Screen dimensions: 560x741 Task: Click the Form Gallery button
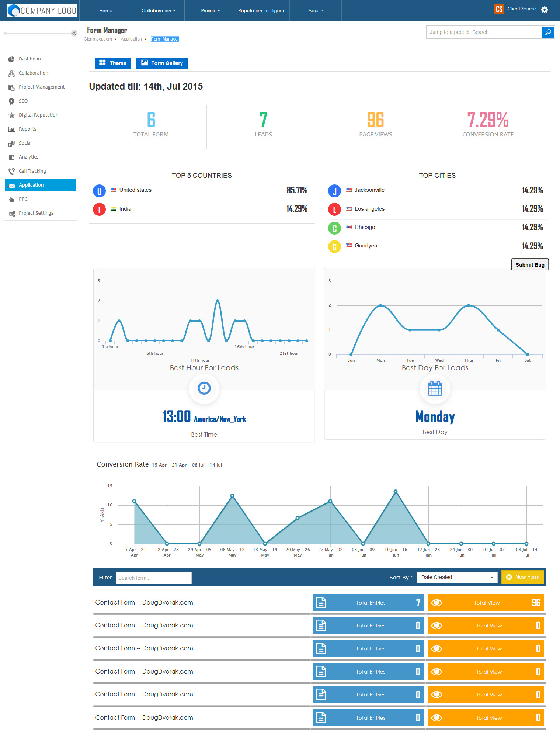point(162,63)
